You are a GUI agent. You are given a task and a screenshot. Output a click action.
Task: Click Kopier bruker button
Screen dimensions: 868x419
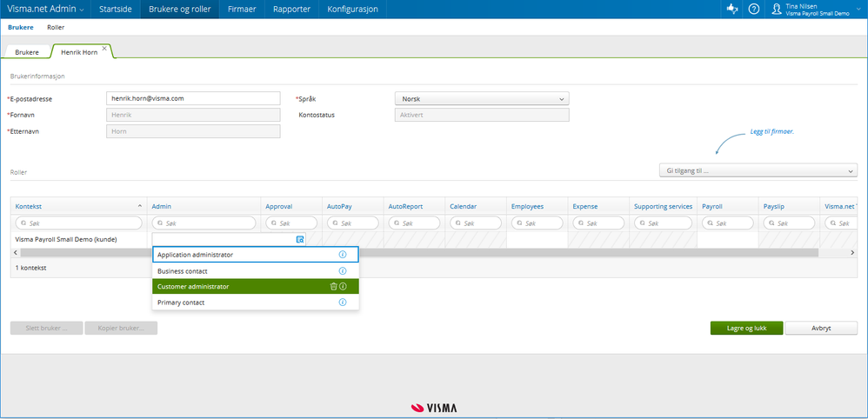pos(121,328)
